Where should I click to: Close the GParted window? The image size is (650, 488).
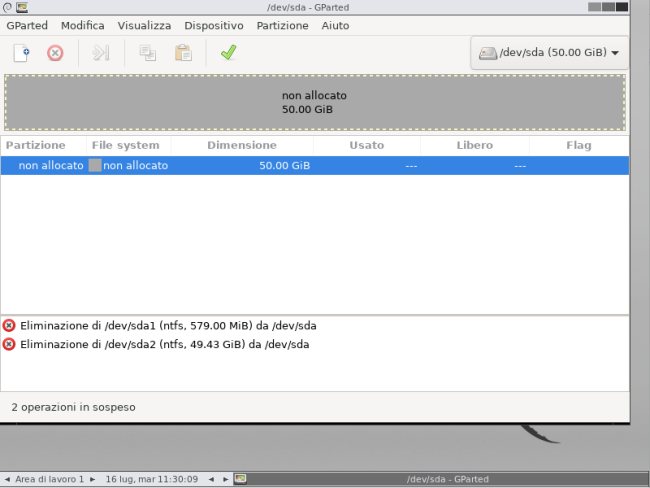point(622,7)
